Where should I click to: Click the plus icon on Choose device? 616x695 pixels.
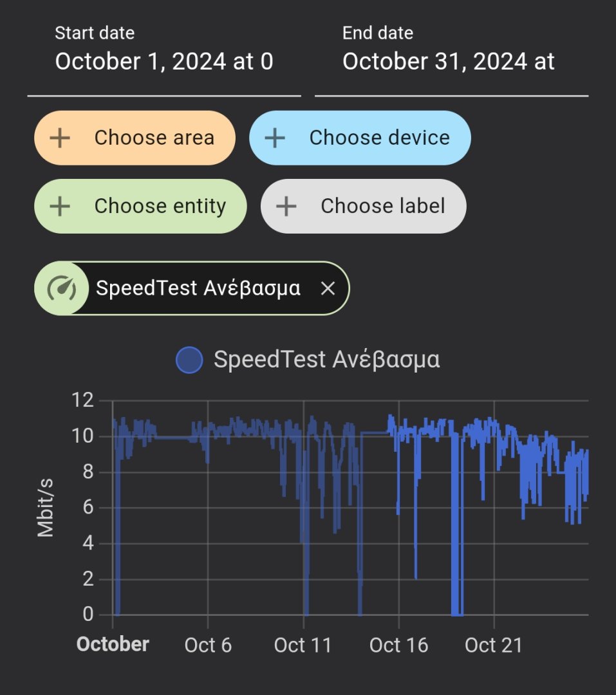[x=275, y=138]
